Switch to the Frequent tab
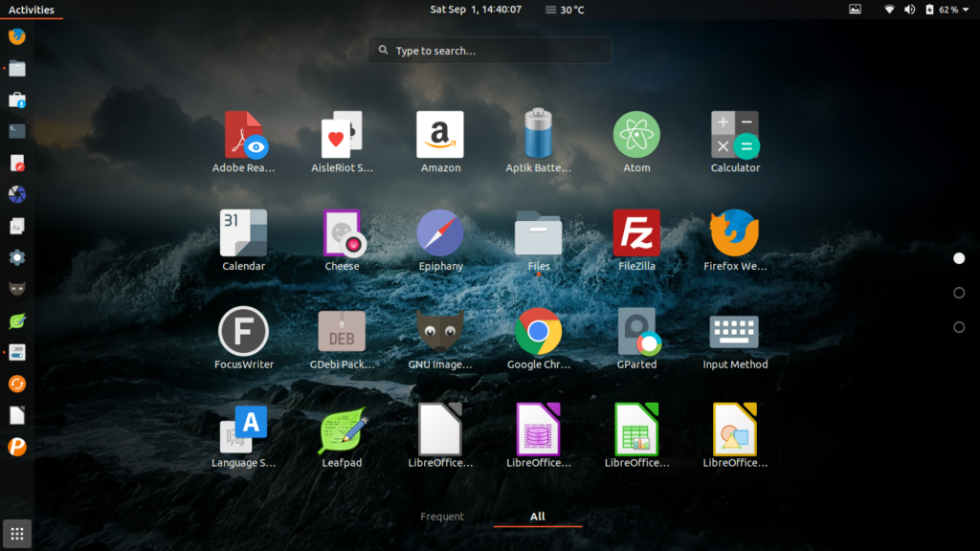The width and height of the screenshot is (980, 551). coord(442,517)
